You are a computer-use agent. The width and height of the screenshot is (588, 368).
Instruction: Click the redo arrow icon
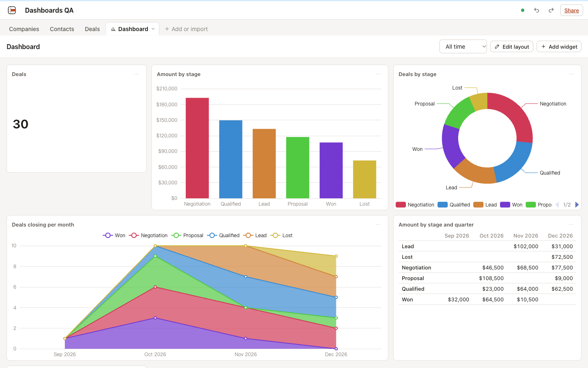tap(551, 10)
